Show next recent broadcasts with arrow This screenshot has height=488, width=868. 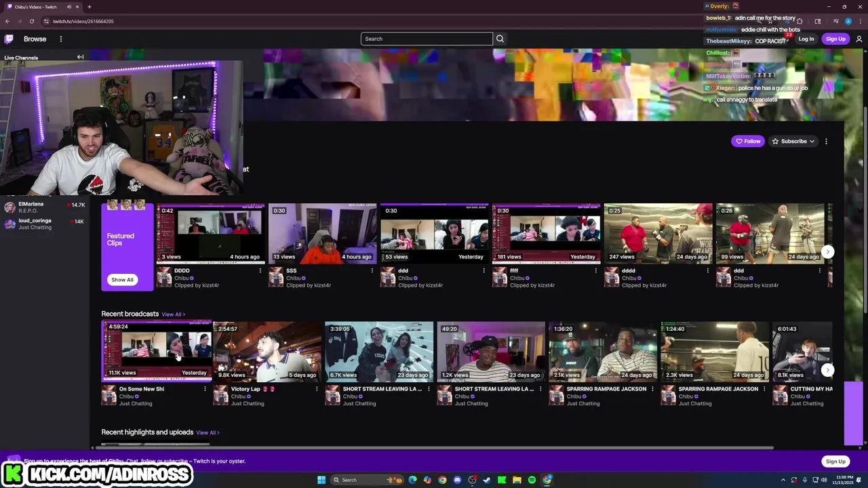point(827,369)
